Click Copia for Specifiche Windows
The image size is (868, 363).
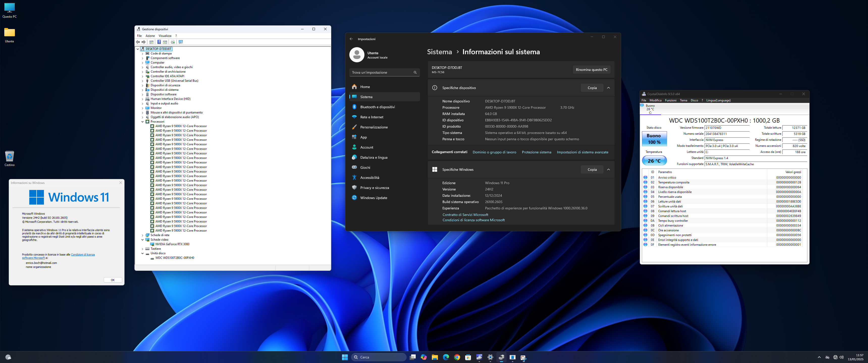coord(592,170)
